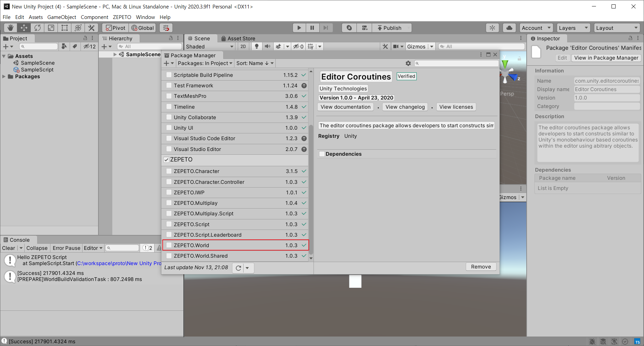Check the Unity UI package checkbox

click(169, 128)
